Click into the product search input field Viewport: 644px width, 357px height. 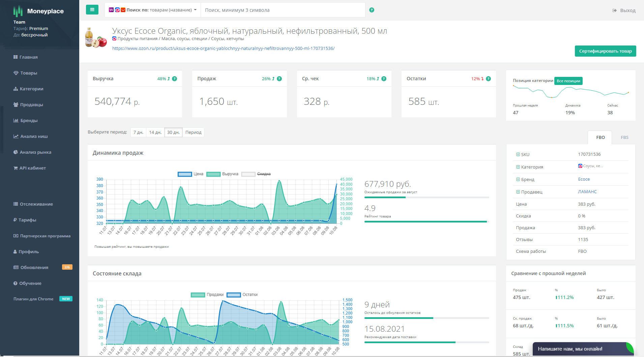(x=283, y=10)
